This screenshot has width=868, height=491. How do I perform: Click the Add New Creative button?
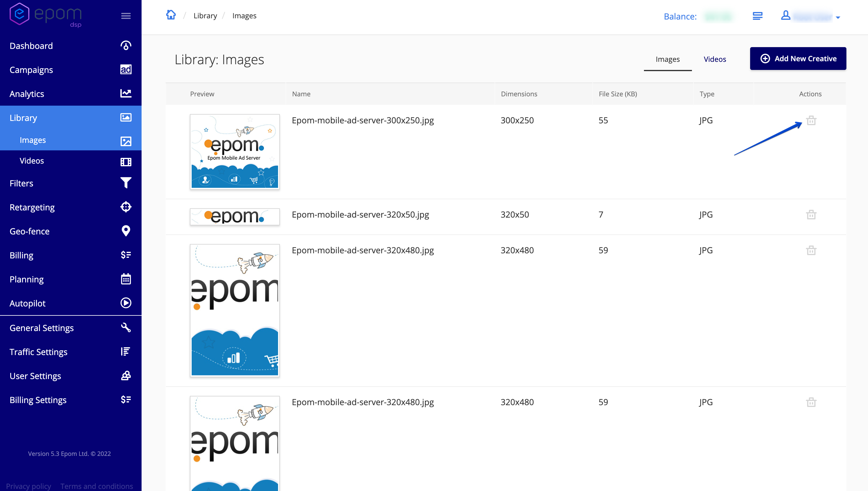[x=798, y=59]
